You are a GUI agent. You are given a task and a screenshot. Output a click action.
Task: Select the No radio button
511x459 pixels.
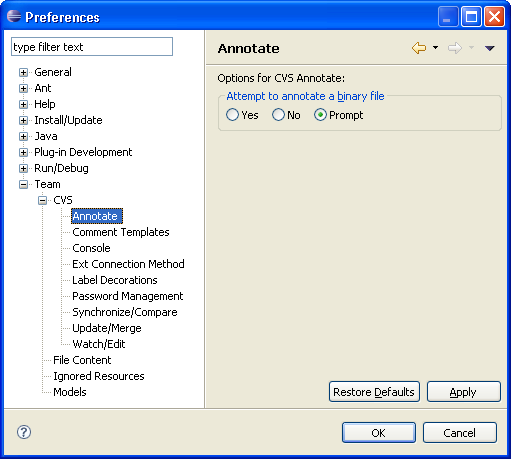tap(278, 115)
